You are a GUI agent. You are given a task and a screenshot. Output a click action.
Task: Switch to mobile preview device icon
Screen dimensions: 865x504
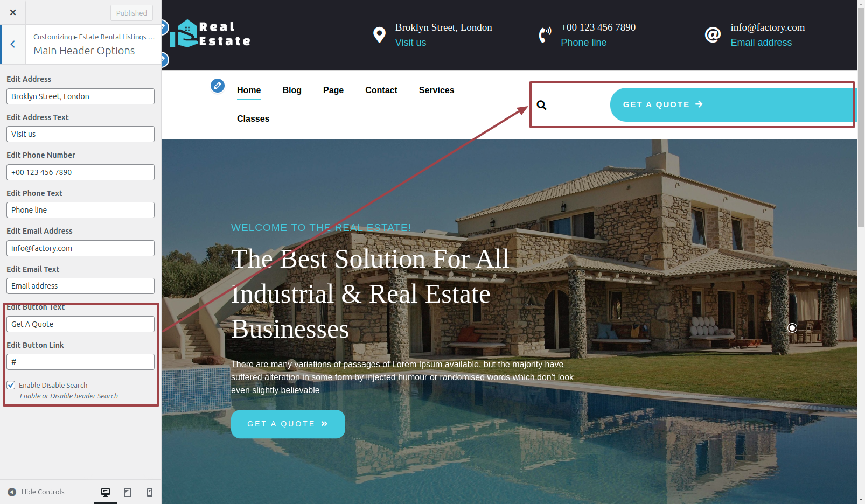click(150, 492)
